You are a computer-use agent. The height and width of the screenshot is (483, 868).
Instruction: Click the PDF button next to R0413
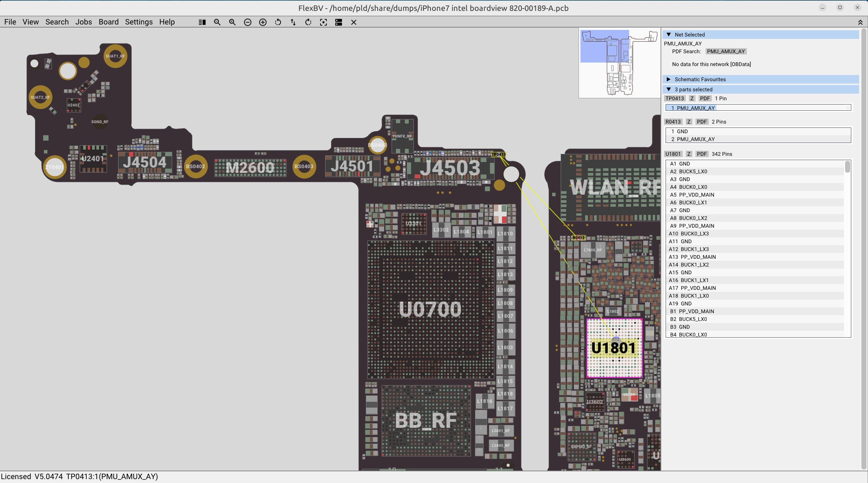(x=702, y=122)
